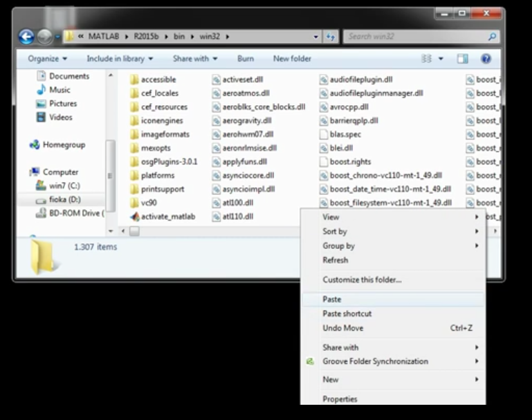Click the Back navigation arrow

coord(26,37)
